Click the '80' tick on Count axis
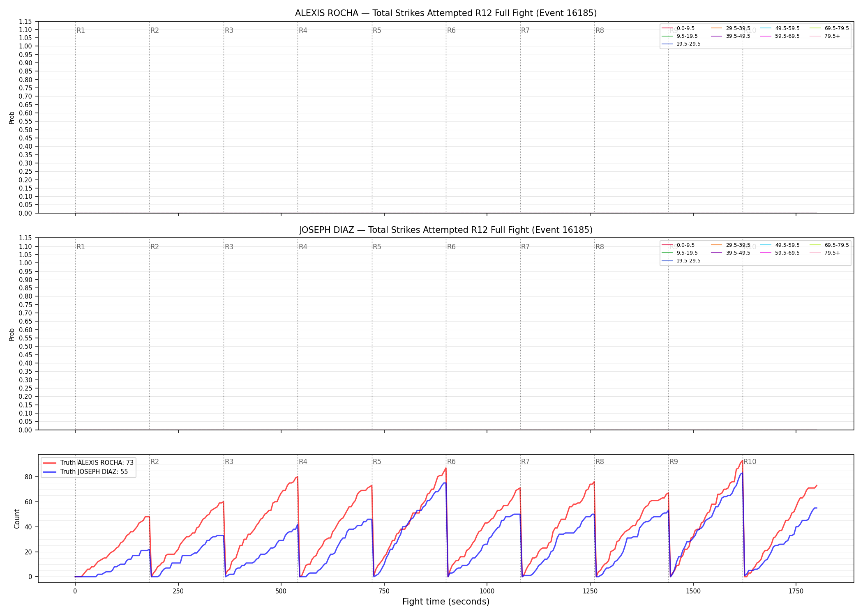 click(28, 477)
